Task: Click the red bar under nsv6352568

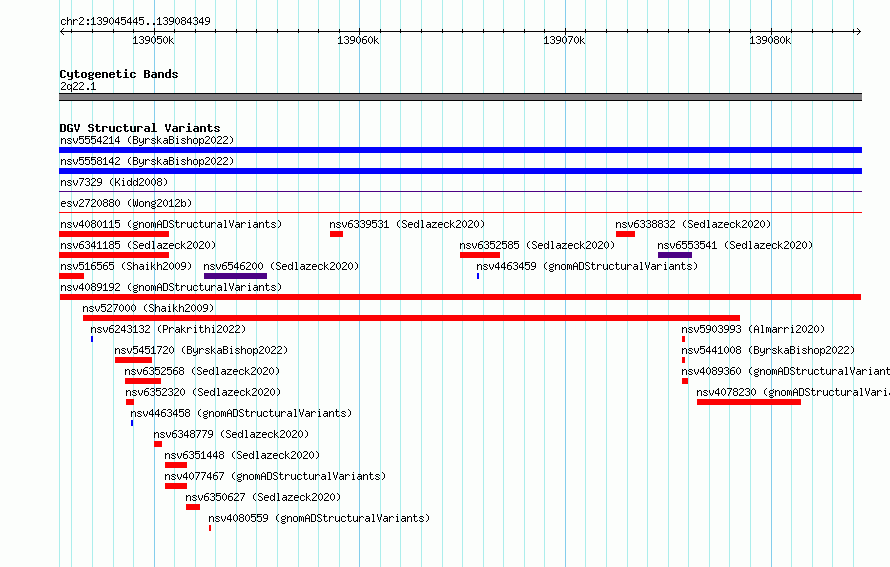Action: [143, 381]
